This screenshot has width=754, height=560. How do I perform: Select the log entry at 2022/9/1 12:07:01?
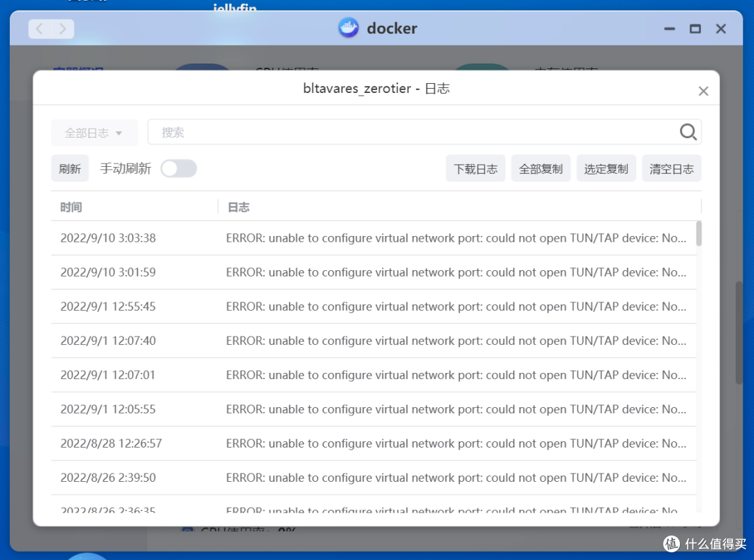click(x=374, y=375)
